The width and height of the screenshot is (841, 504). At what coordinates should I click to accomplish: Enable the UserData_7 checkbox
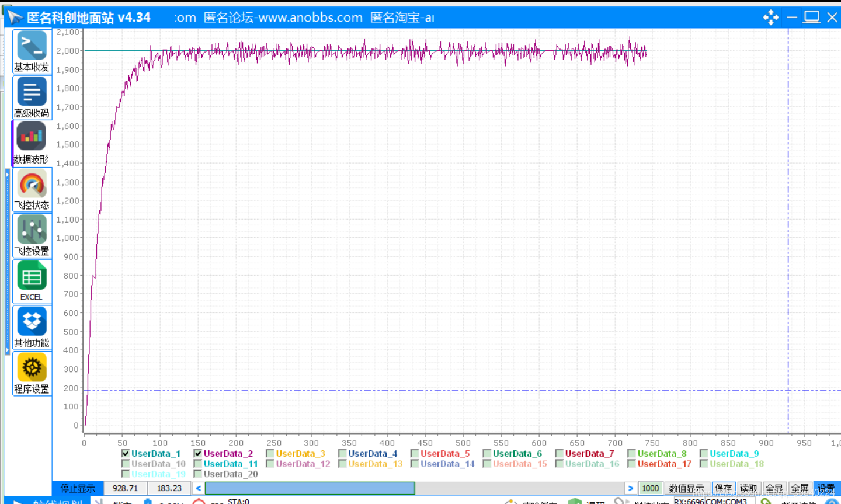click(559, 453)
